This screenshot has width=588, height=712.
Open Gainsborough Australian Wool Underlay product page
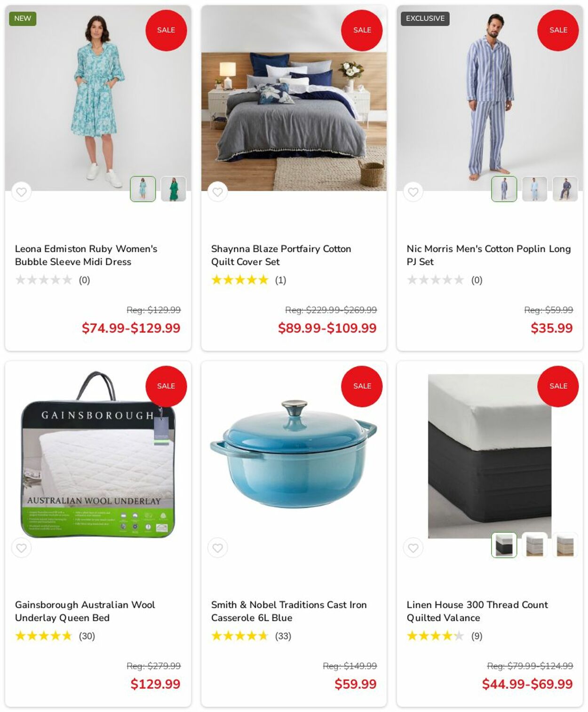point(85,611)
